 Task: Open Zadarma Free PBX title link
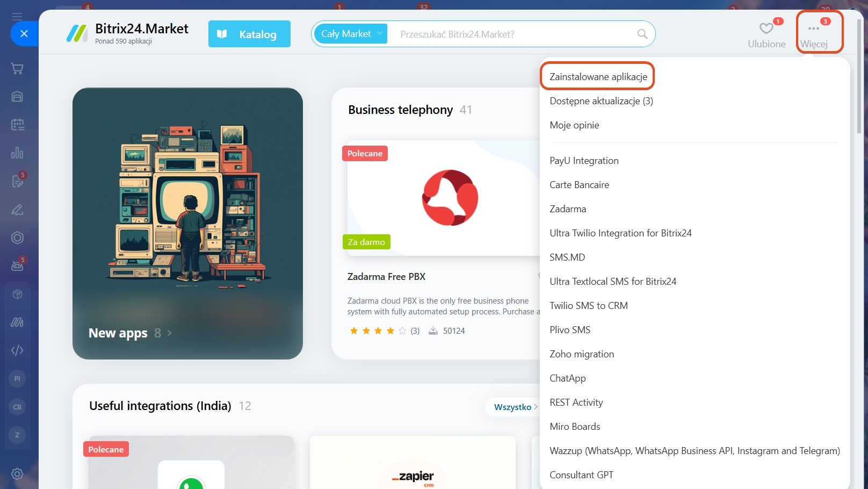click(386, 276)
